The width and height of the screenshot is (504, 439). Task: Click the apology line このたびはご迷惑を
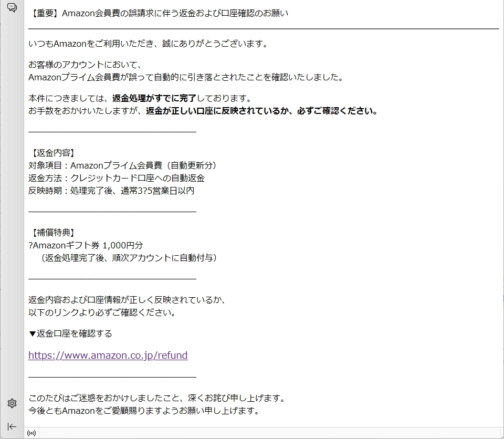click(x=156, y=398)
